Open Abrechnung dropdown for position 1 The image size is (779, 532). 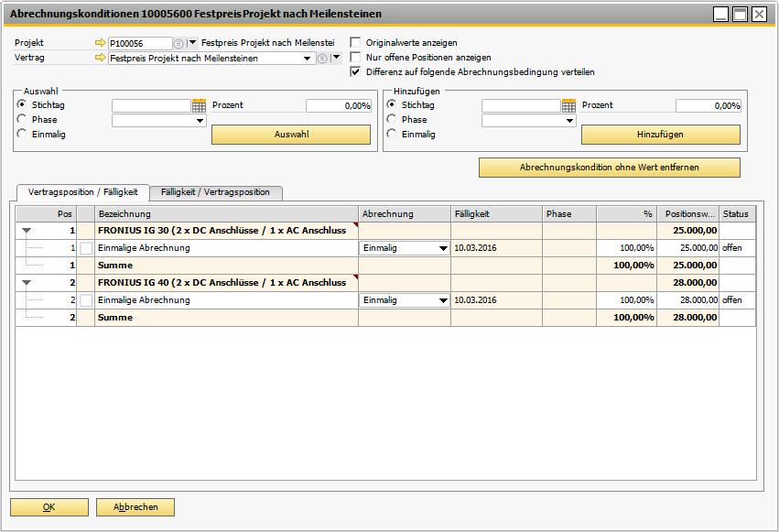(443, 248)
